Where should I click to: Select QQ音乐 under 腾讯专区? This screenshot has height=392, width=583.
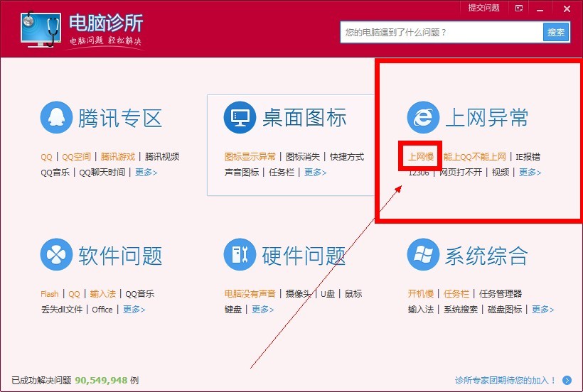[x=55, y=173]
